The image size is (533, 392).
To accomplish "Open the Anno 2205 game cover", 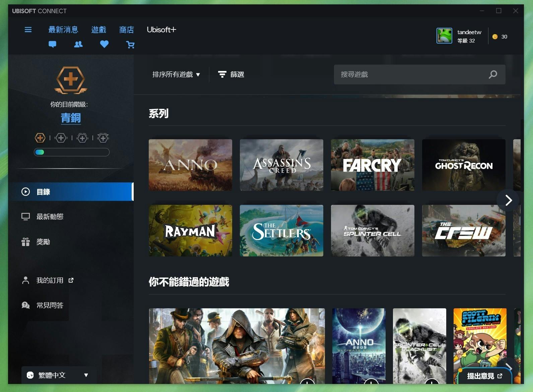I will [359, 346].
